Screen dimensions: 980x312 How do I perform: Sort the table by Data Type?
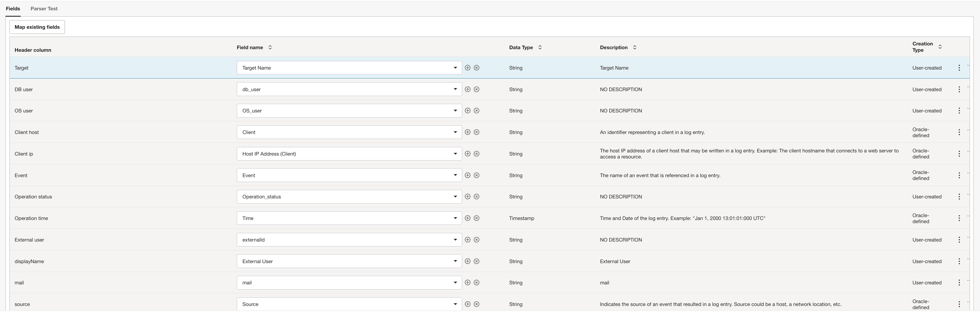tap(540, 47)
